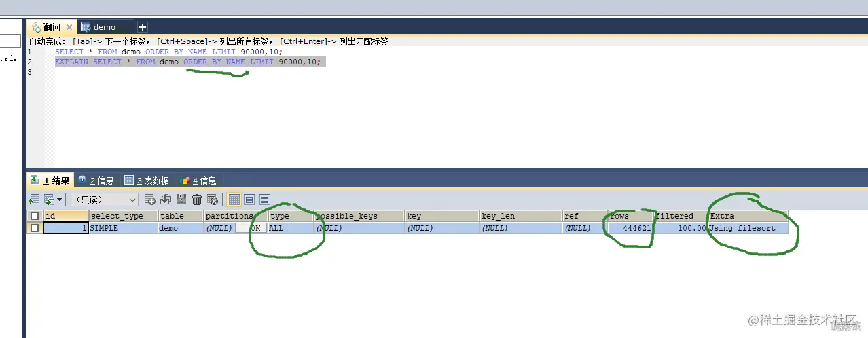Select (NULL) cell under ref column
Viewport: 868px width, 338px height.
tap(585, 228)
